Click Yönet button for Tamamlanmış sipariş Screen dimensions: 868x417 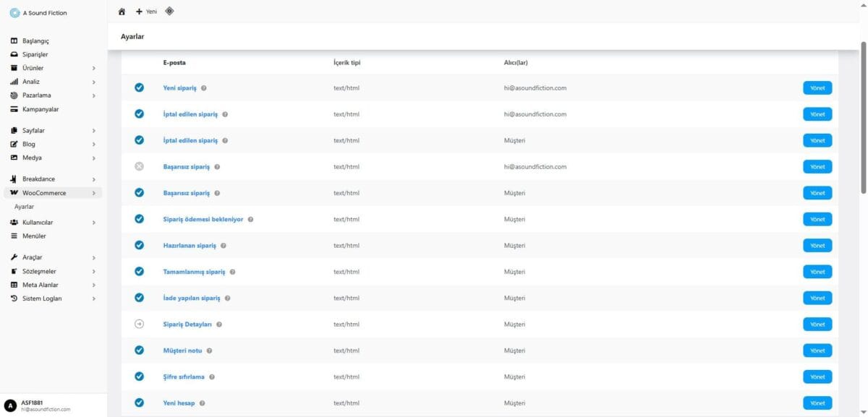click(817, 272)
